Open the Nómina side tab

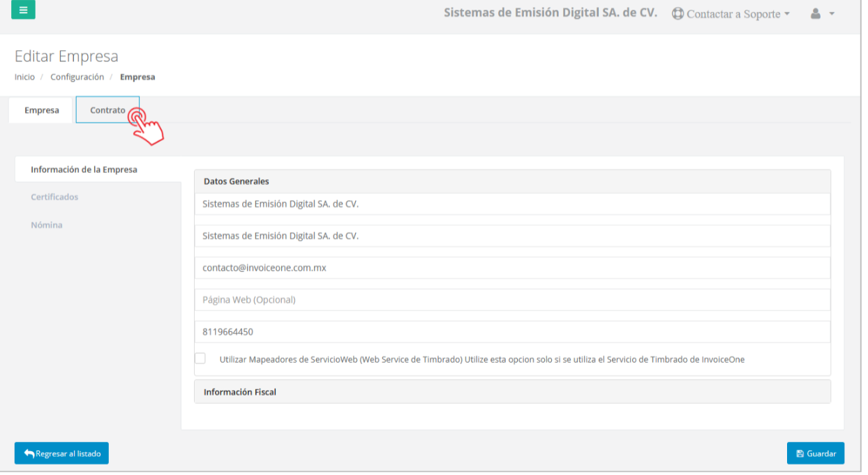click(x=47, y=225)
